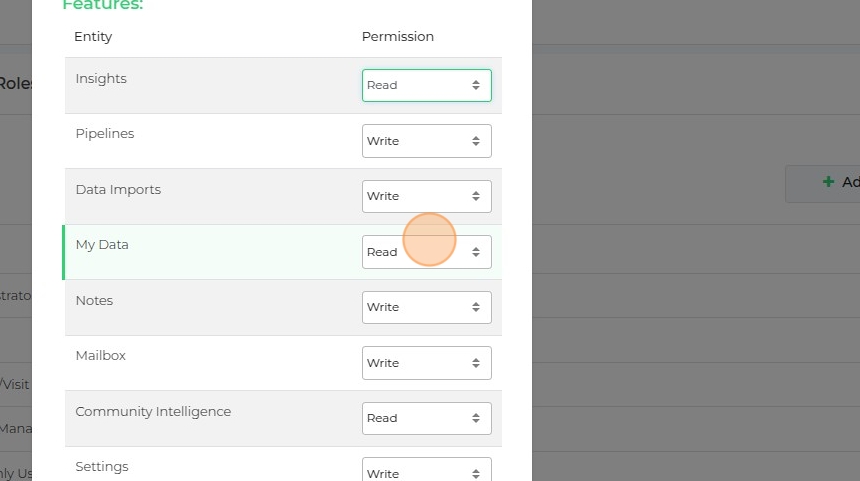Click the Entity column header
860x481 pixels.
coord(93,37)
